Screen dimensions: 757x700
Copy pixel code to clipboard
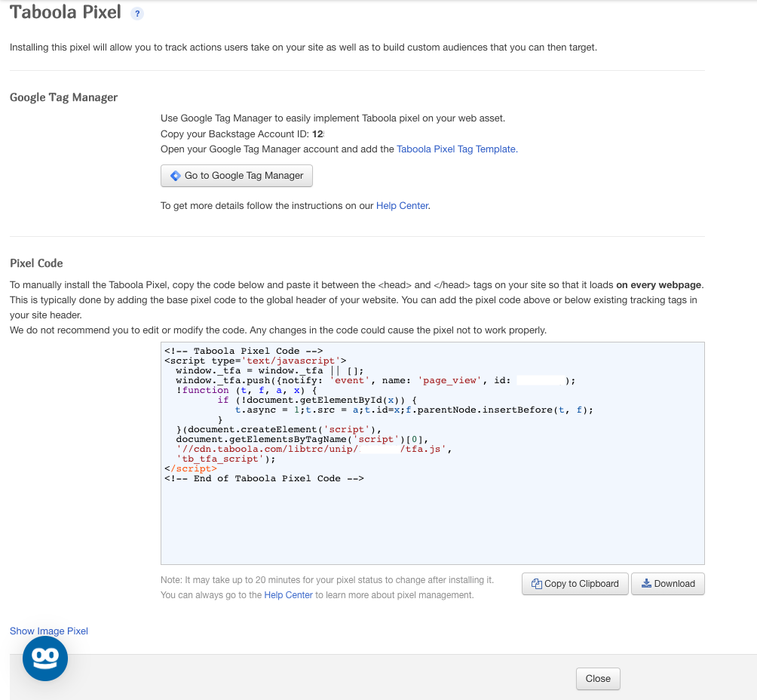coord(575,584)
